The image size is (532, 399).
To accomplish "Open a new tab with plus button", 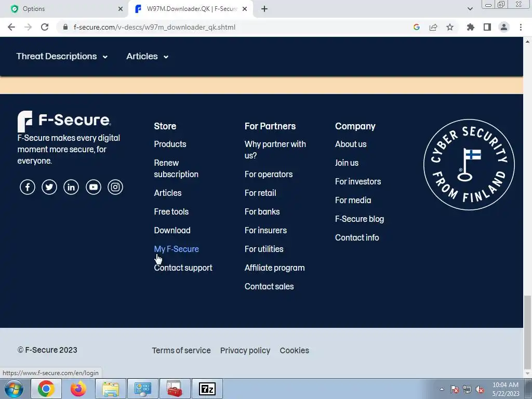I will tap(264, 9).
